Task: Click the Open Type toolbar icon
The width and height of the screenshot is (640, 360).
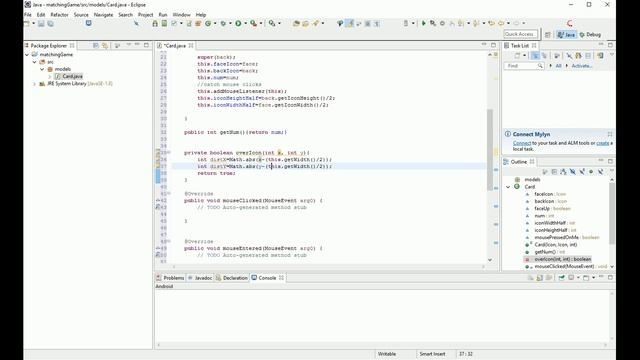Action: [296, 24]
